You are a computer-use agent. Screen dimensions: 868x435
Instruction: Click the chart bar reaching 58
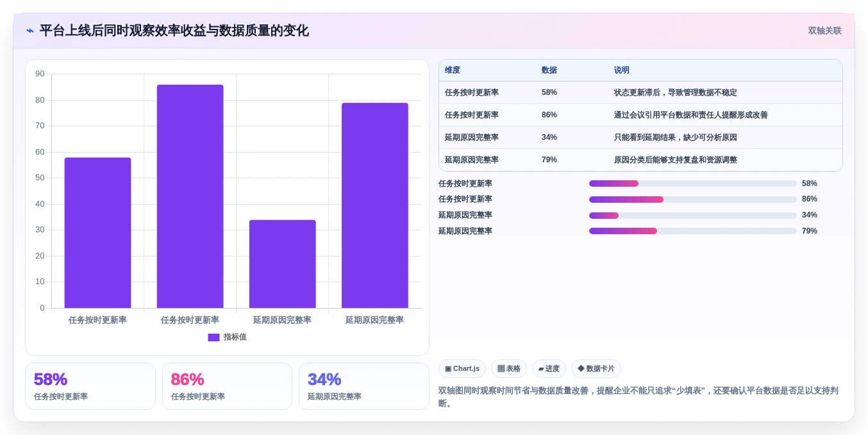97,233
